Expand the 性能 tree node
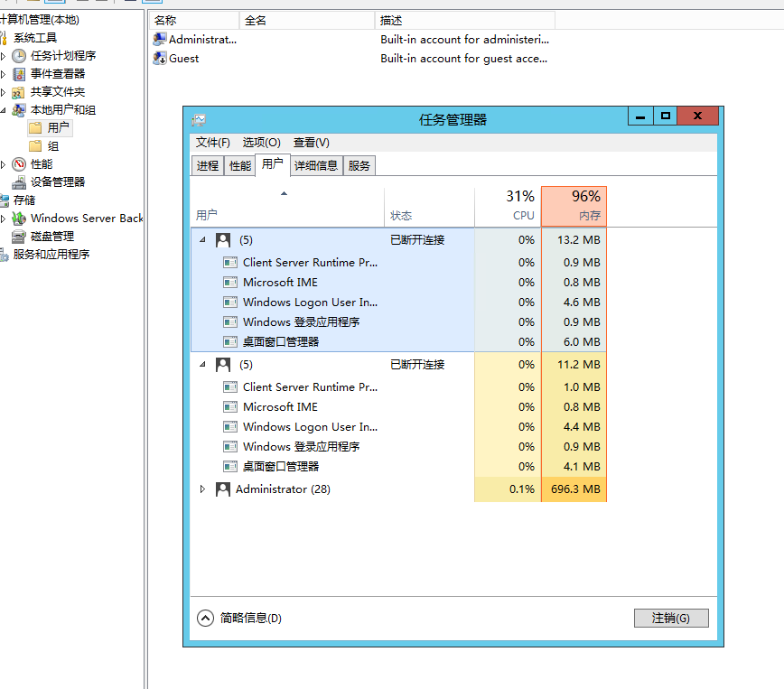 click(3, 164)
